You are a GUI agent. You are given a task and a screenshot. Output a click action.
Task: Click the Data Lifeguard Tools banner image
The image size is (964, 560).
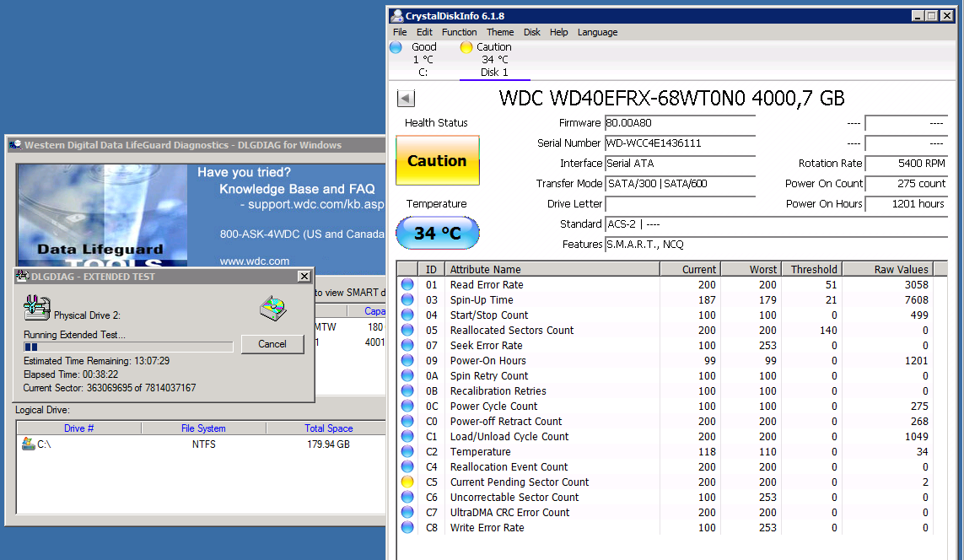102,215
